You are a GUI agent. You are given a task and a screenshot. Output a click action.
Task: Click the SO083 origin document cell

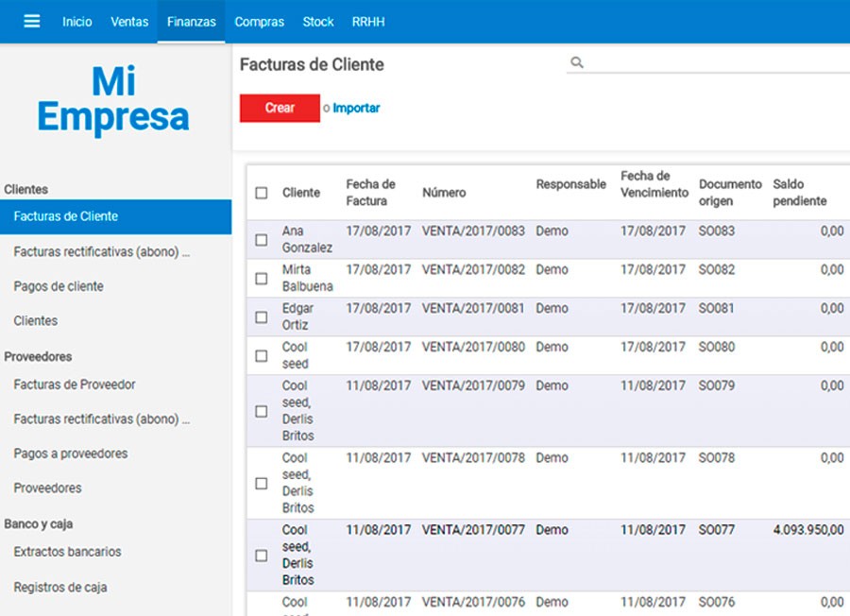click(x=717, y=231)
